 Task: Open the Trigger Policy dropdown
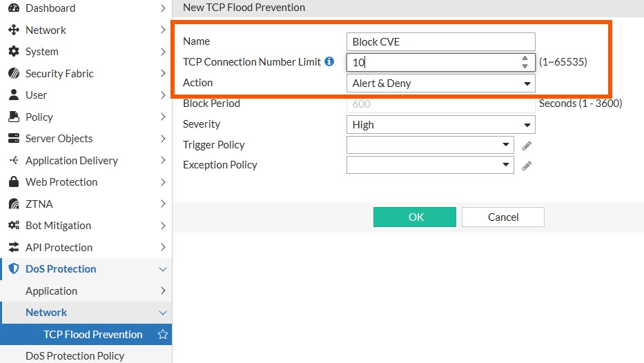click(x=430, y=145)
